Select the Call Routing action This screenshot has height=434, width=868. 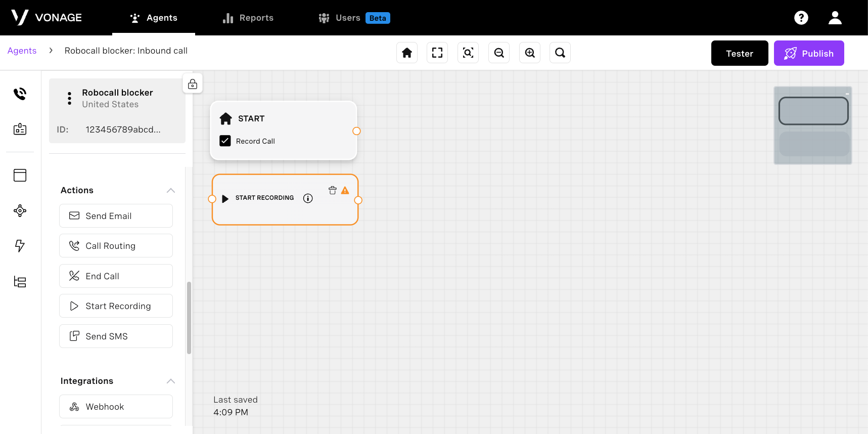tap(116, 246)
